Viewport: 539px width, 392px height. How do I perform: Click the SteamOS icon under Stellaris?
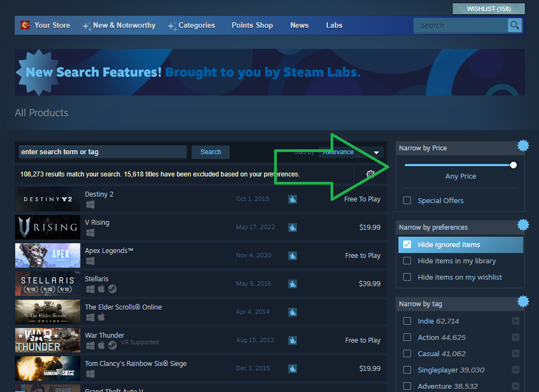tap(112, 289)
